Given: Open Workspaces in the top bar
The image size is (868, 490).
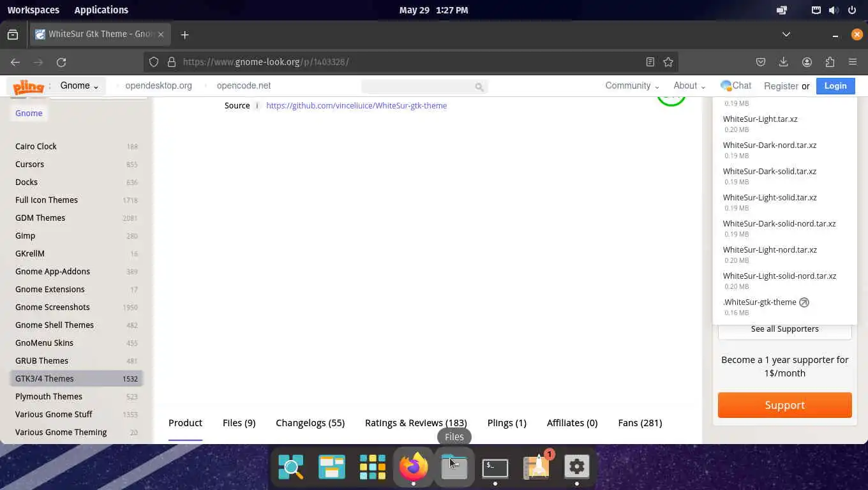Looking at the screenshot, I should (x=33, y=10).
